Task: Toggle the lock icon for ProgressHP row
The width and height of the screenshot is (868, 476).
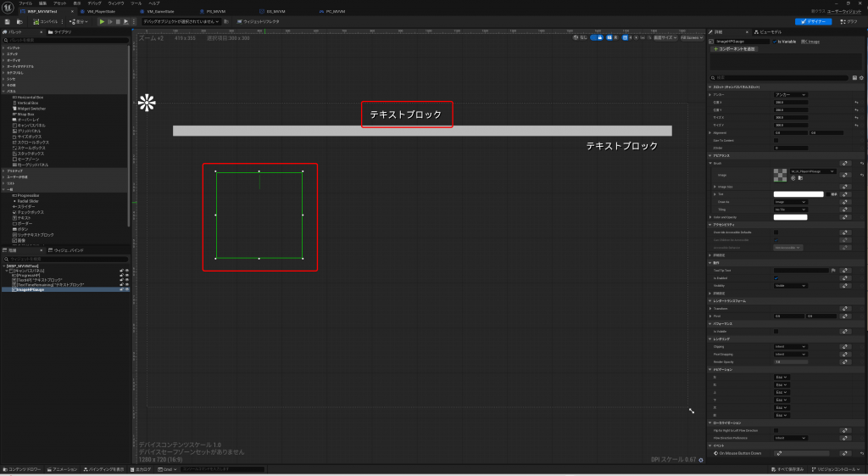Action: click(121, 275)
